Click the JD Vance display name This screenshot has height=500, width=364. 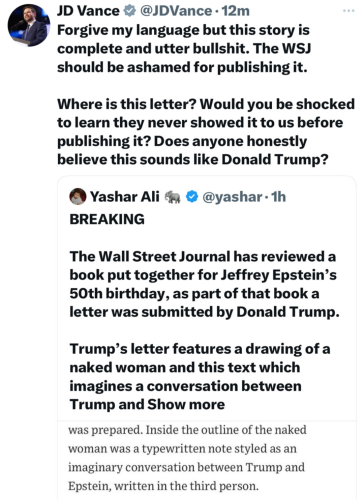click(x=88, y=11)
